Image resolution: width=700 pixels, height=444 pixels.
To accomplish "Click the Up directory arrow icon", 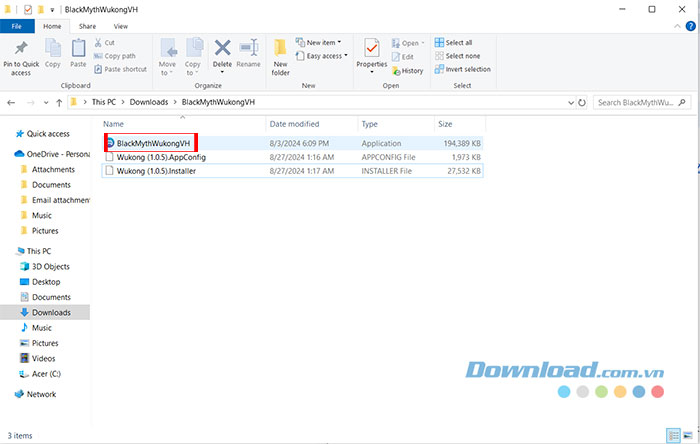I will 59,102.
